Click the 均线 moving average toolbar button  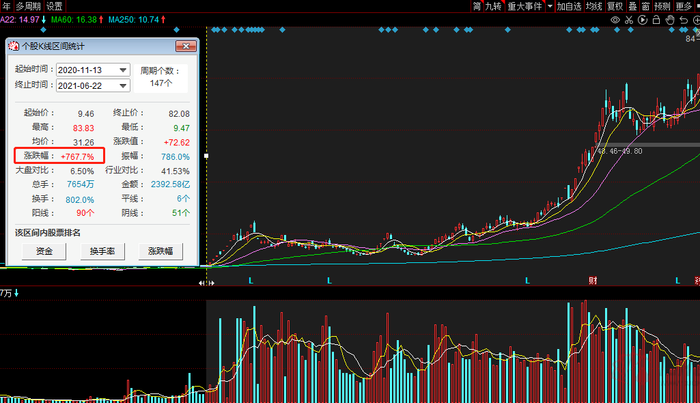(594, 6)
